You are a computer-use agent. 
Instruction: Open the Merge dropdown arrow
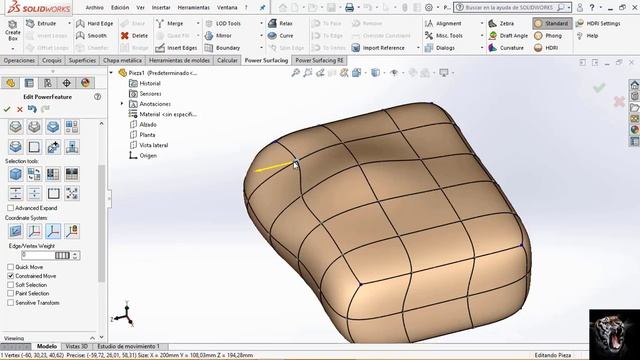pyautogui.click(x=198, y=24)
